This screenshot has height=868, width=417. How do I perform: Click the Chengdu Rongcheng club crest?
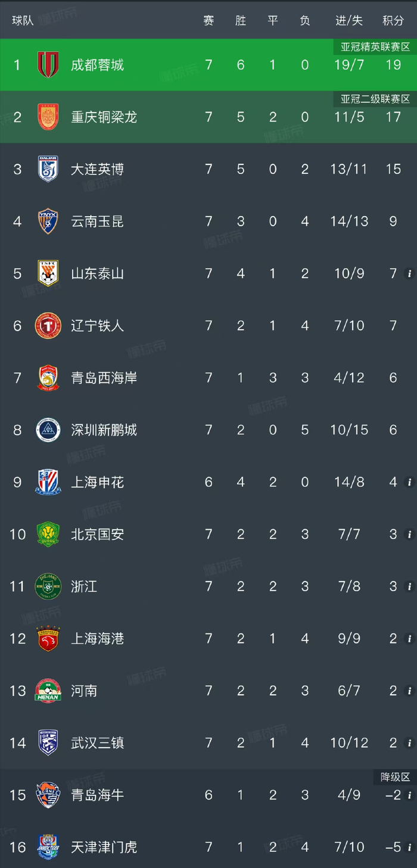click(x=48, y=64)
